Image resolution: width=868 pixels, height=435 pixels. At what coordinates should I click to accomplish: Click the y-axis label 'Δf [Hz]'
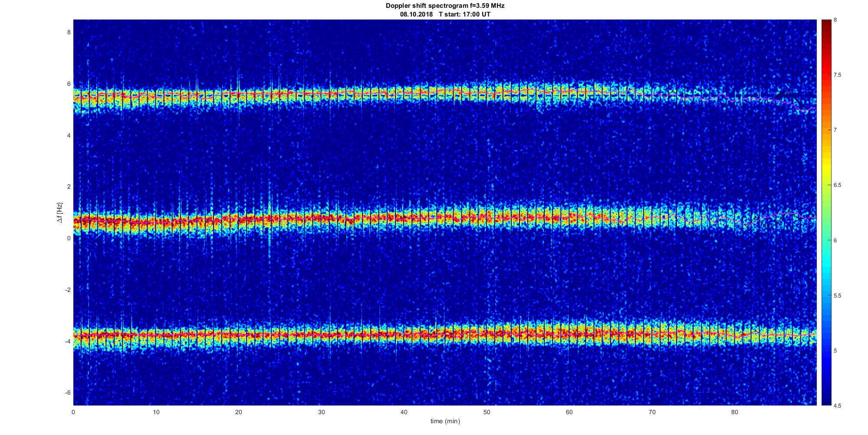[x=60, y=213]
